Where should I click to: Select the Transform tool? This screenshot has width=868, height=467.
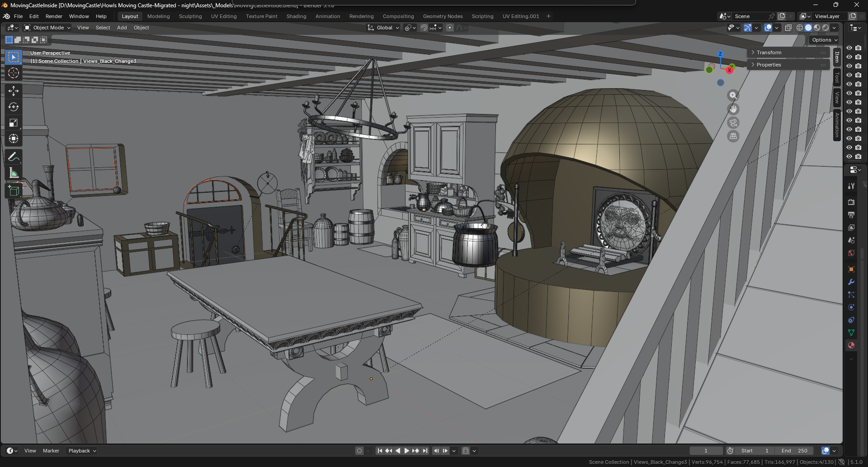click(x=14, y=138)
